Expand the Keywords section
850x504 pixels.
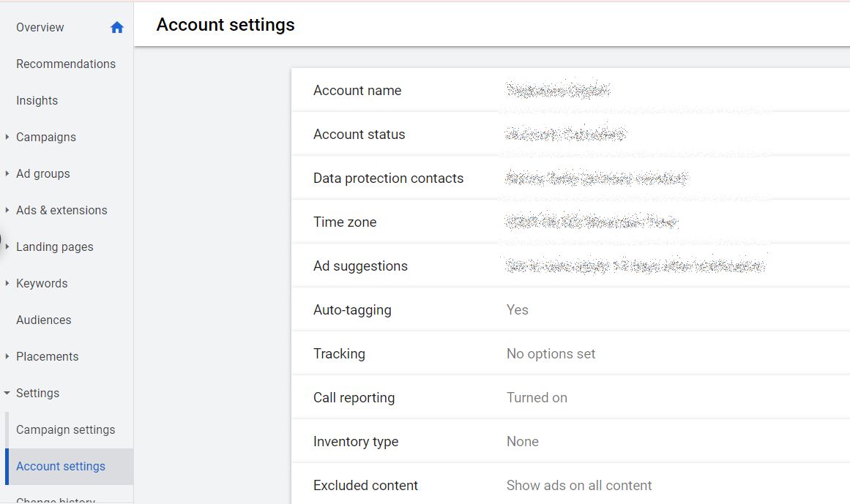[x=7, y=283]
